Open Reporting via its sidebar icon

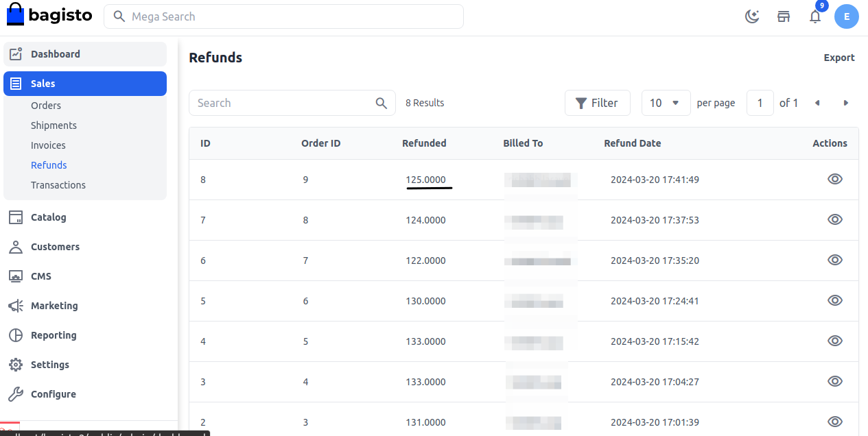(x=15, y=335)
